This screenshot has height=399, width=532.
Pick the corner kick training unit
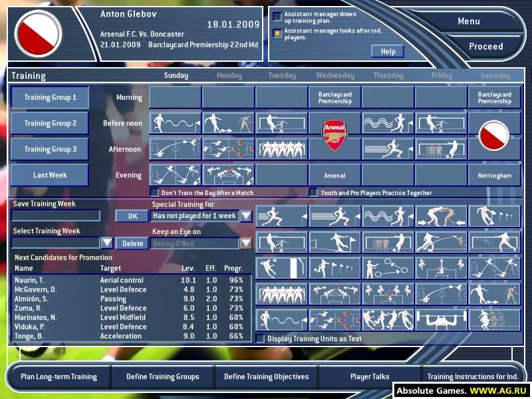pos(335,242)
